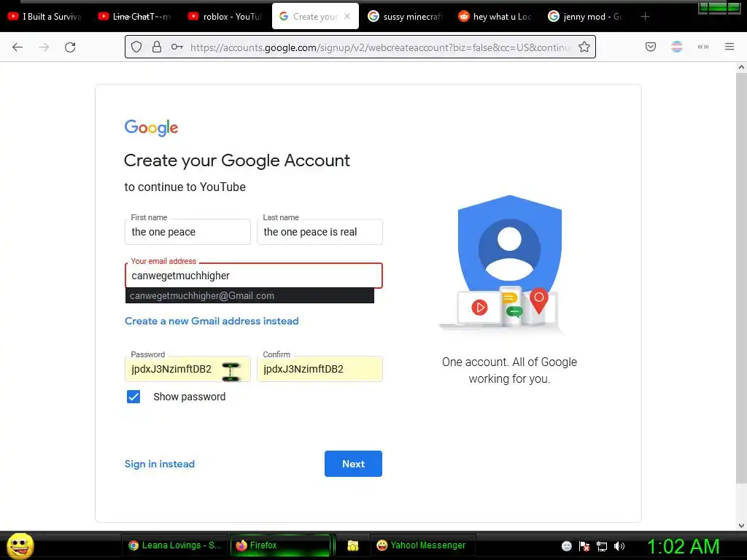Viewport: 747px width, 560px height.
Task: Switch to the jenny mod Google tab
Action: pos(585,17)
